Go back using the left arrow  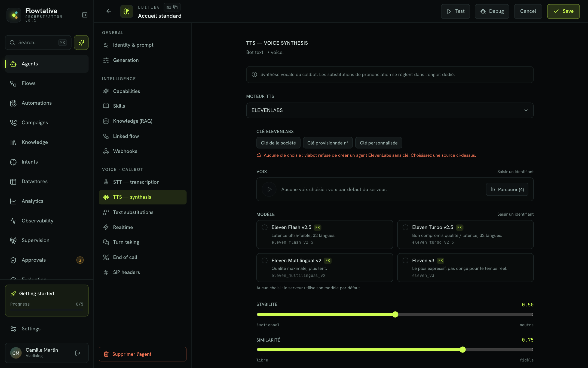109,11
